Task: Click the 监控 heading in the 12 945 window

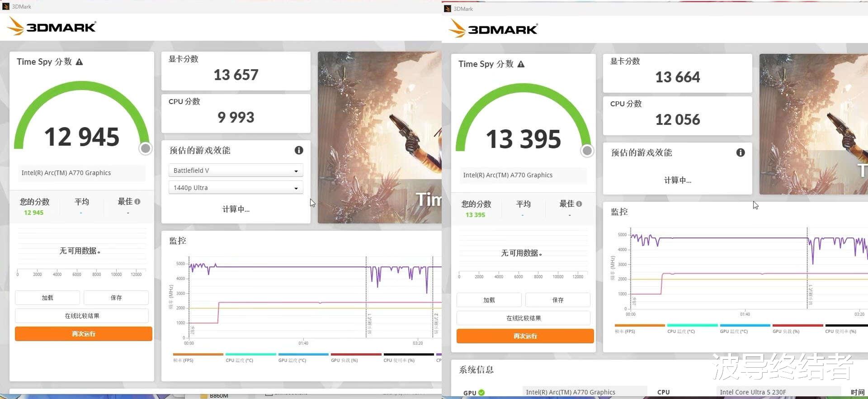Action: pyautogui.click(x=178, y=241)
